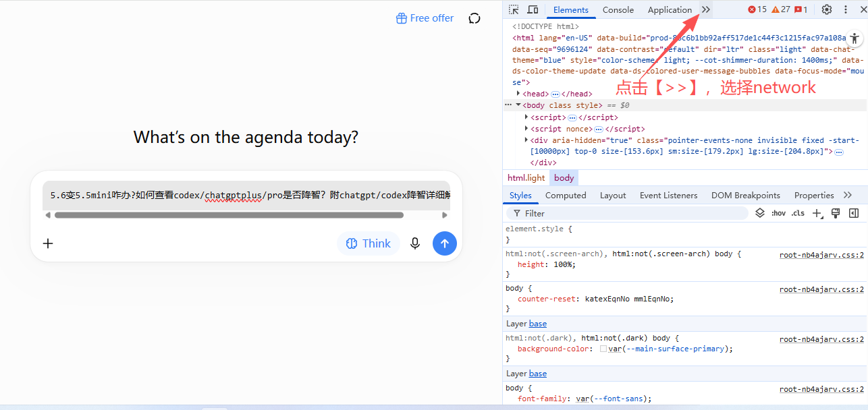868x410 pixels.
Task: Expand the more panels chevron after Application
Action: point(705,9)
